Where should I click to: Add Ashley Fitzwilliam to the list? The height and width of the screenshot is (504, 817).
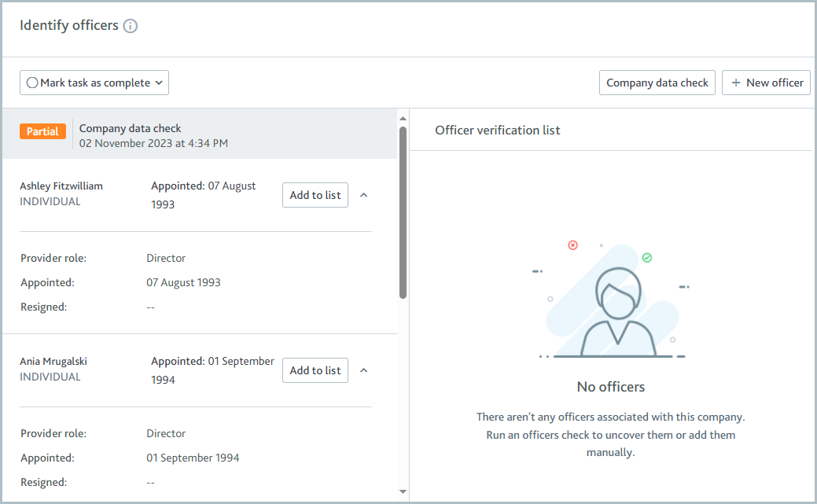click(315, 194)
